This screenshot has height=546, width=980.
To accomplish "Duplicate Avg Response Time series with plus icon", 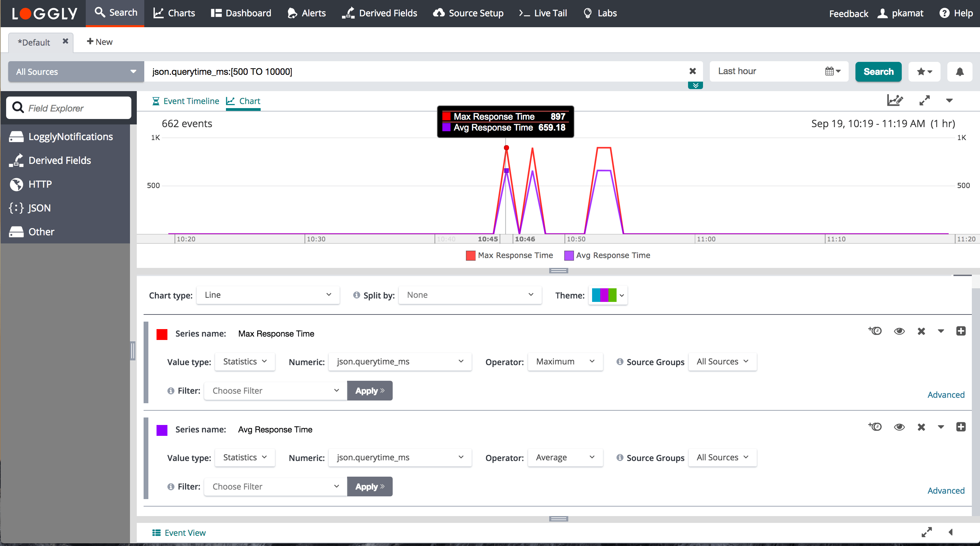I will [x=961, y=427].
